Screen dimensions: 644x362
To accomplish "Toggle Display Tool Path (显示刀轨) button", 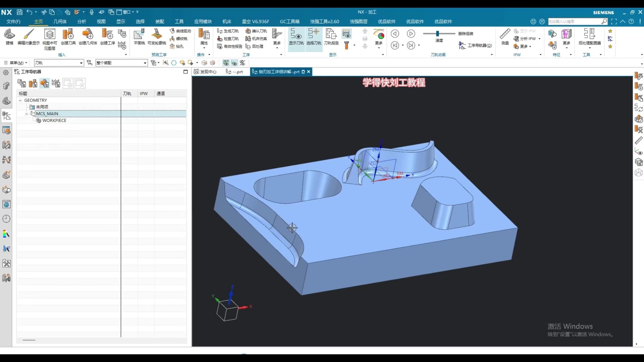I will pyautogui.click(x=296, y=35).
